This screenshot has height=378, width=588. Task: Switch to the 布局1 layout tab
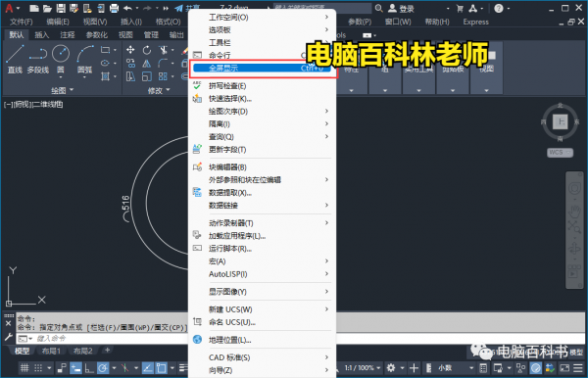(x=51, y=351)
